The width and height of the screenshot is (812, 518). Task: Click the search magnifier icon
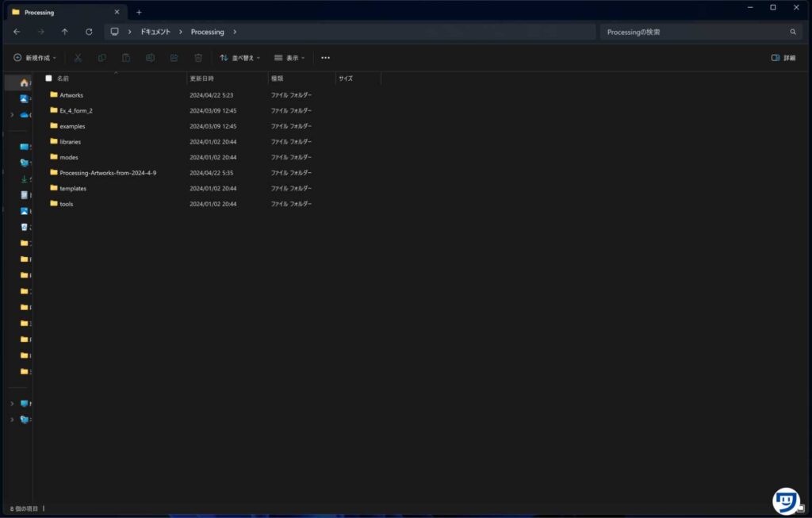pyautogui.click(x=793, y=32)
